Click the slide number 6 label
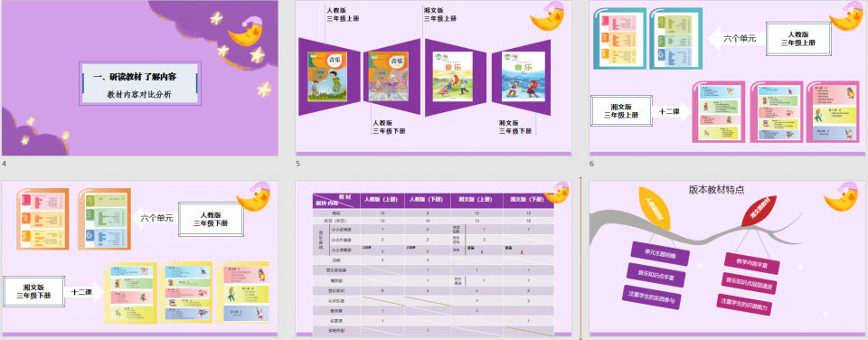 click(591, 164)
